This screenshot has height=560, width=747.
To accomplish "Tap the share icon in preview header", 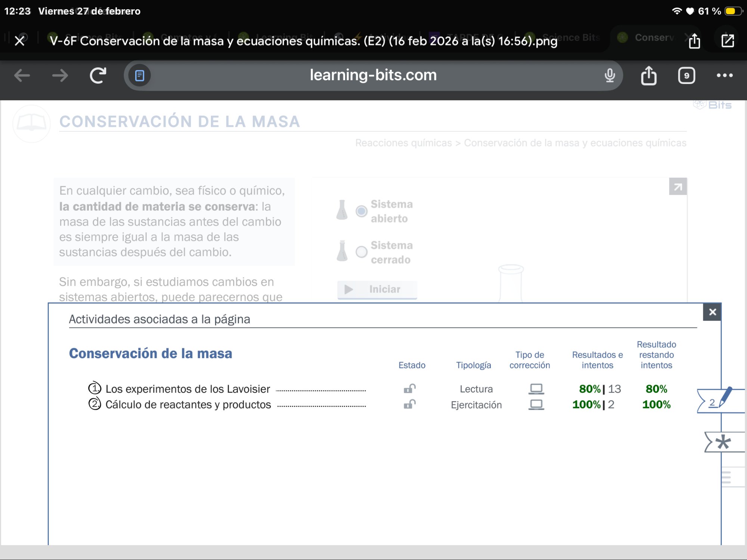I will pyautogui.click(x=694, y=40).
